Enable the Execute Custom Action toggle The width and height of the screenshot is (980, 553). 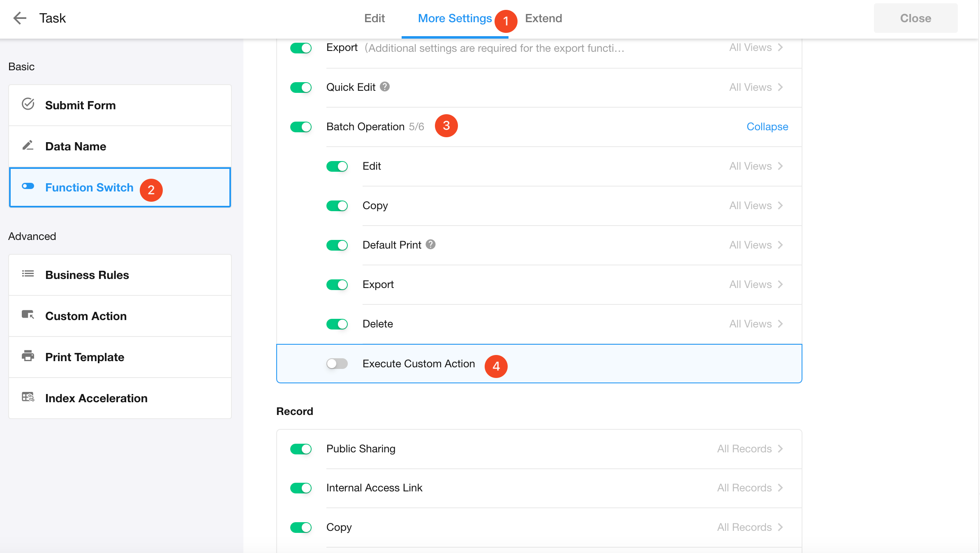pos(337,364)
